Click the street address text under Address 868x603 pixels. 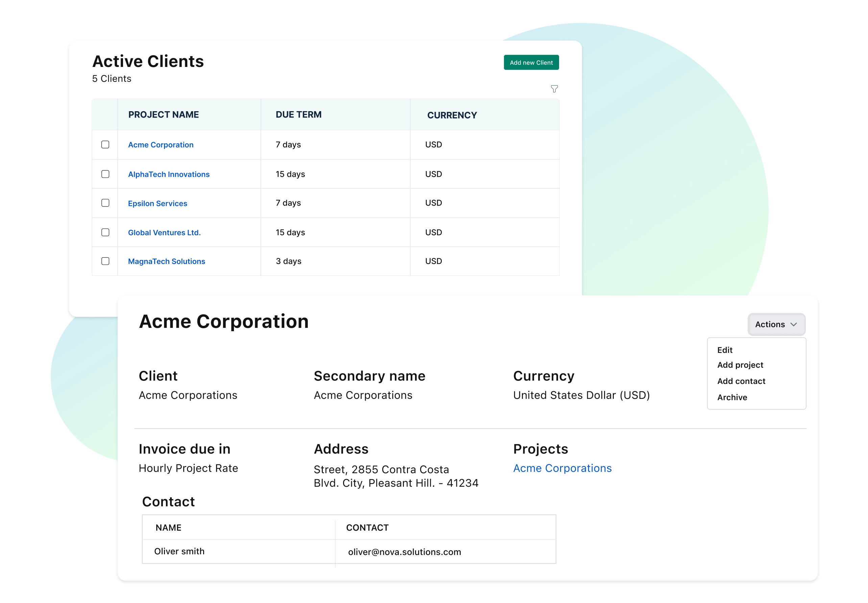395,476
